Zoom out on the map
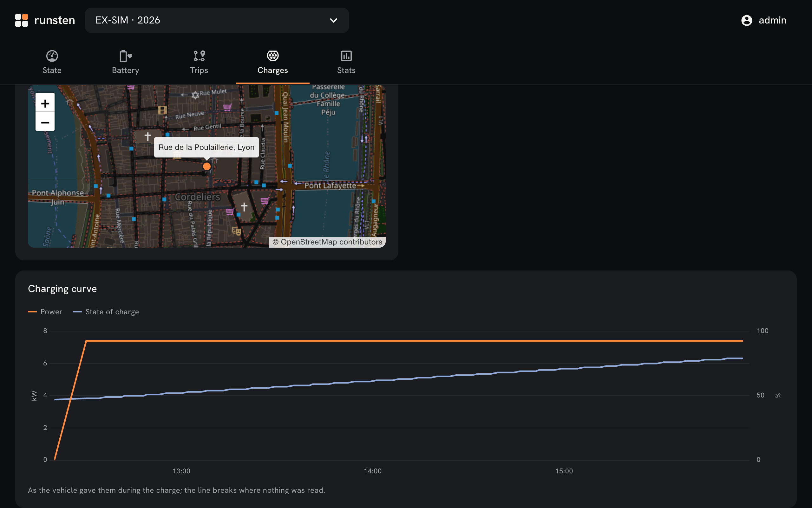 [45, 122]
